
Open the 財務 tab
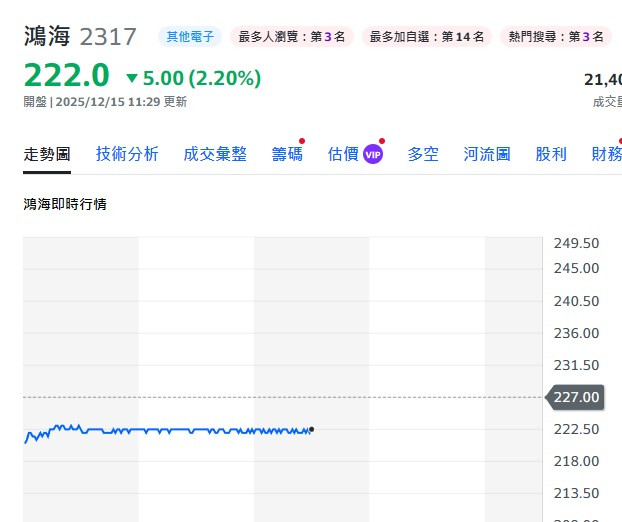607,154
